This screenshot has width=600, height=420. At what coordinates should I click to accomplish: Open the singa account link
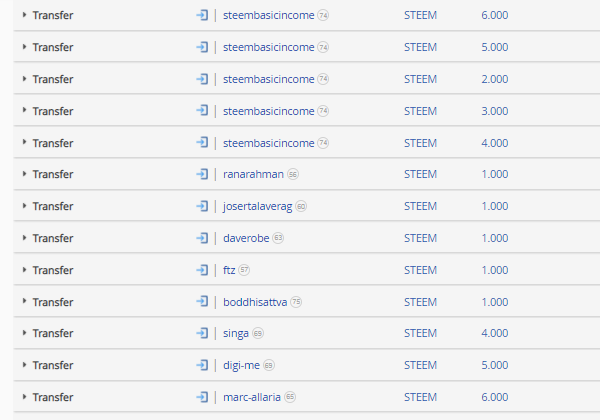[x=236, y=334]
